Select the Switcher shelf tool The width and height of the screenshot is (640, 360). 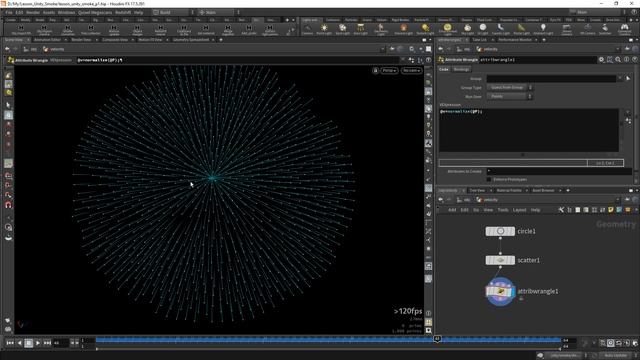pyautogui.click(x=605, y=29)
